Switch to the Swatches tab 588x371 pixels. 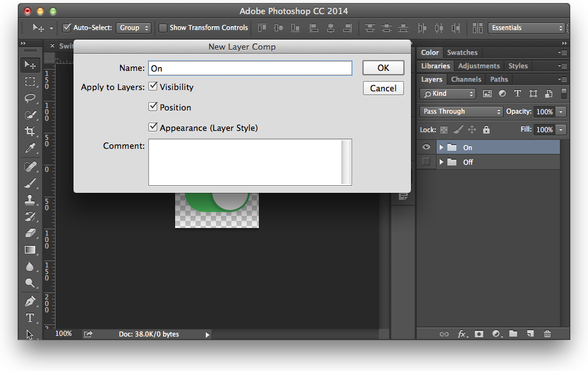(462, 52)
